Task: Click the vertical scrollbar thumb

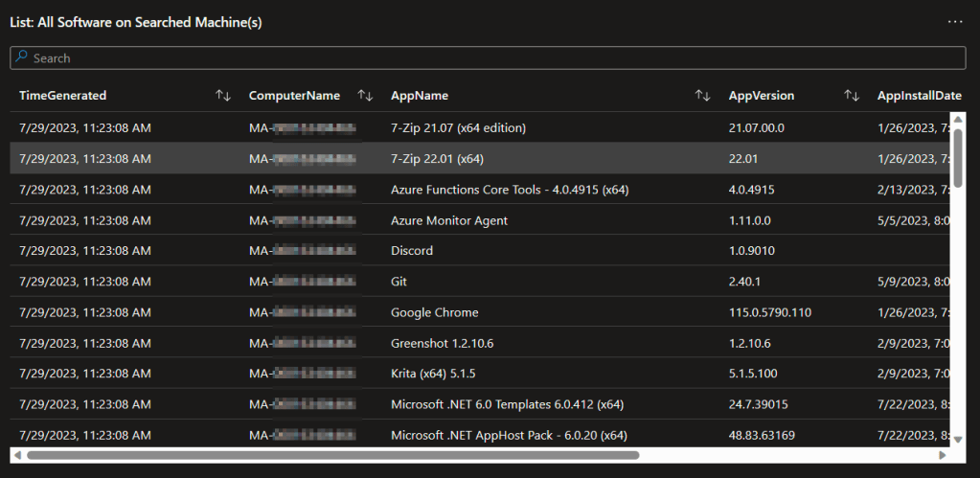Action: click(x=958, y=157)
